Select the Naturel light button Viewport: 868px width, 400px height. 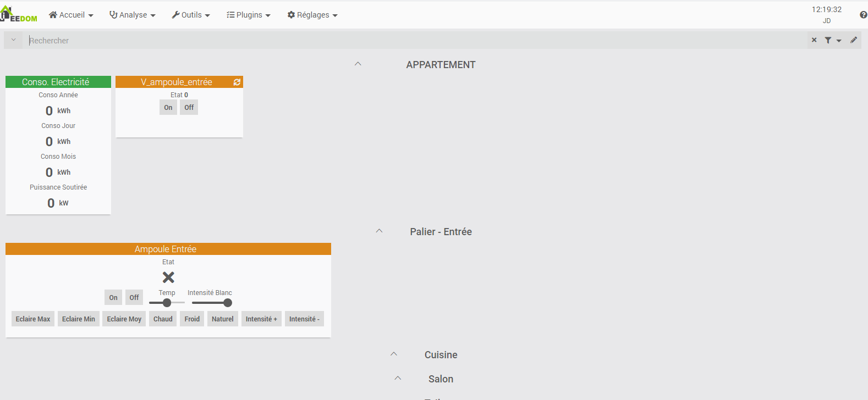coord(223,319)
